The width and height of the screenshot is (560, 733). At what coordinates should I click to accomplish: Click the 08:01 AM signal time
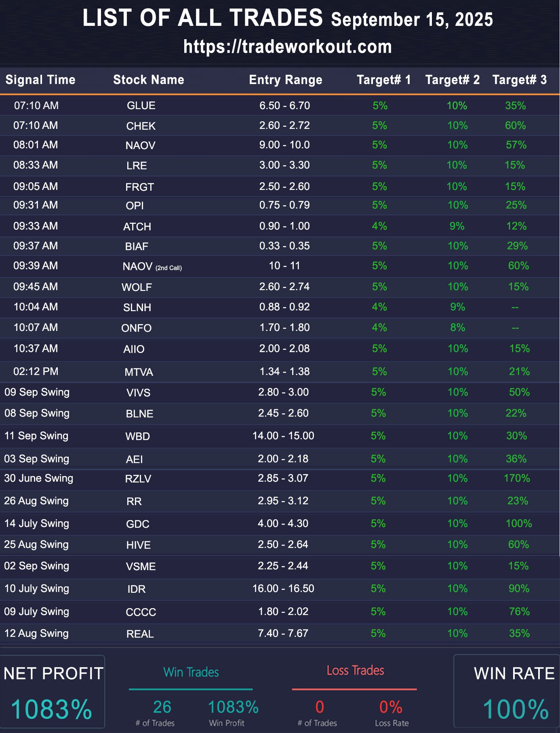click(36, 145)
